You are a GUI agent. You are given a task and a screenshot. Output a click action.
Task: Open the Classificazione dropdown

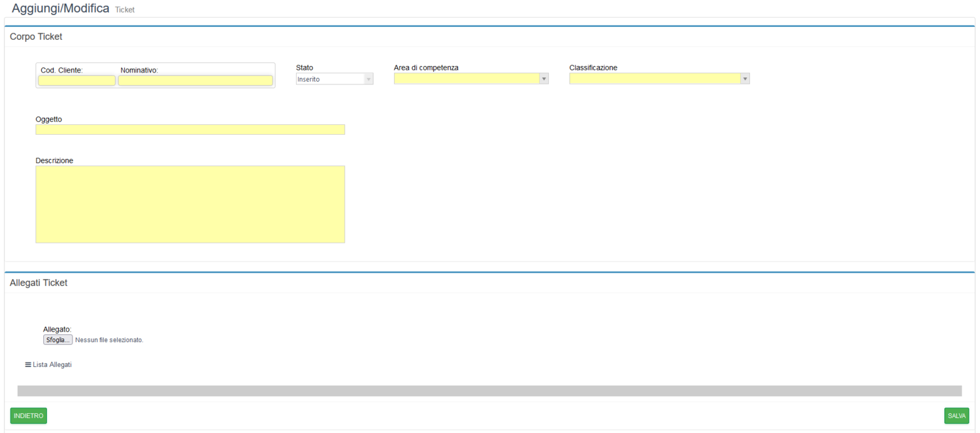pos(659,78)
